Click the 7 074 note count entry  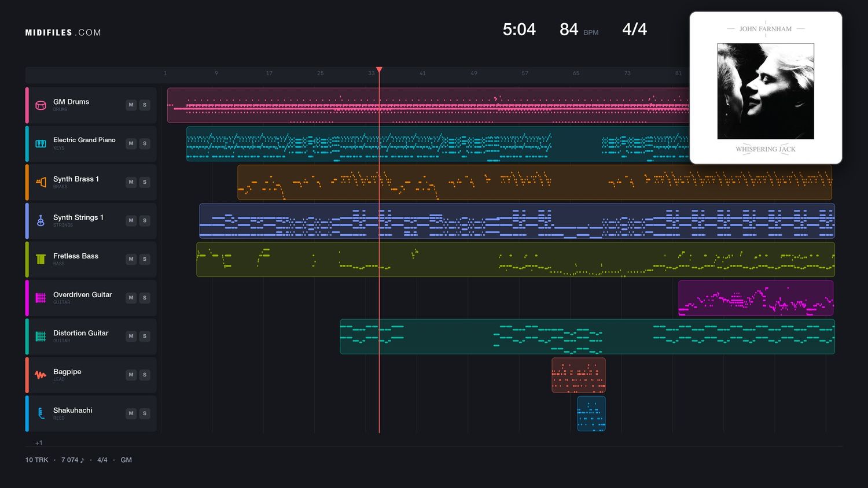click(72, 460)
